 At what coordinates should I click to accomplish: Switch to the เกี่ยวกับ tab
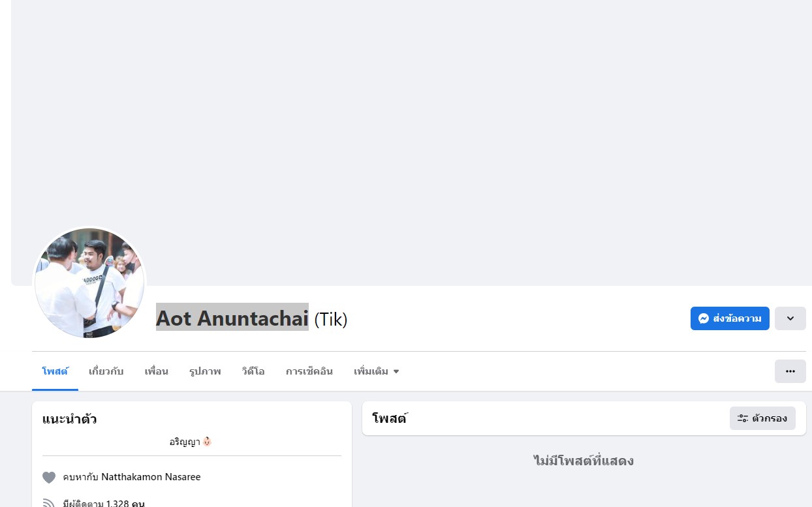[106, 371]
